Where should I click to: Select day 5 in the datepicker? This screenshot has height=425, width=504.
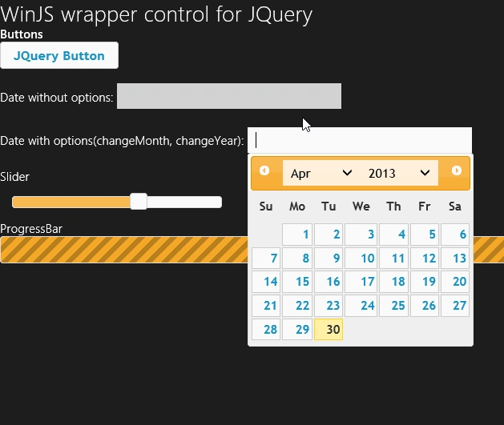425,235
